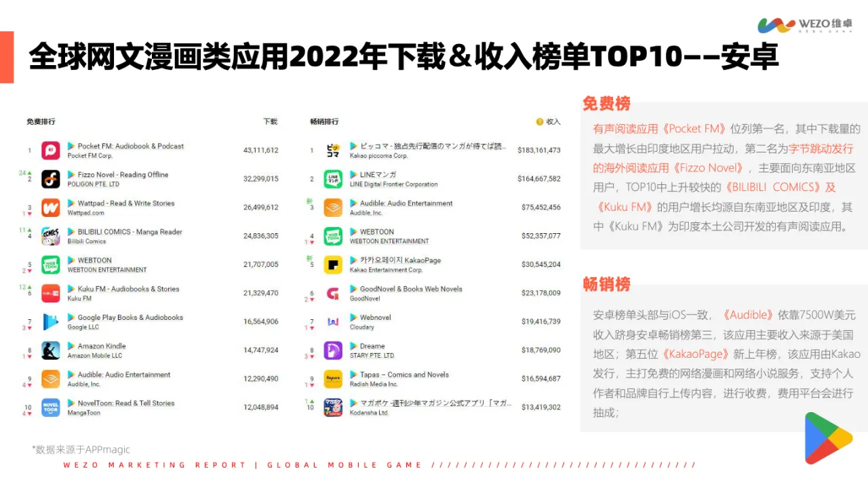
Task: Click the BILIBILI COMICS app icon
Action: pos(50,236)
